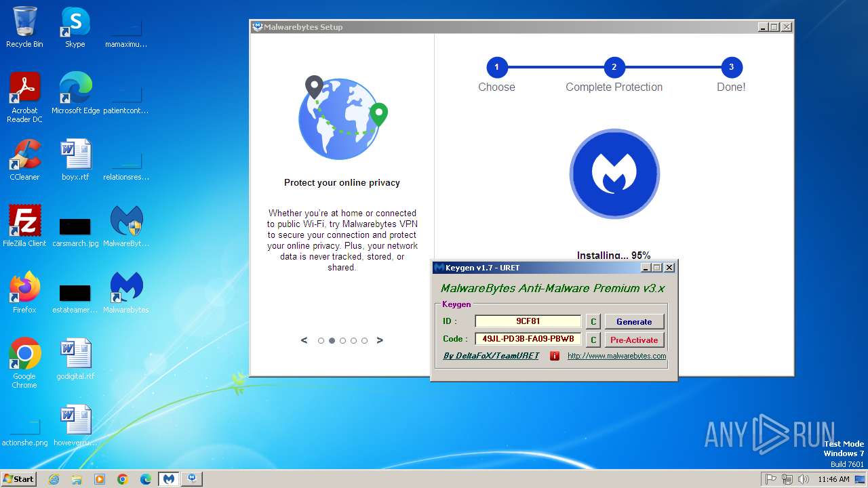Click the Malwarebytes round logo in installer
Screen dimensions: 868x488
pyautogui.click(x=614, y=174)
